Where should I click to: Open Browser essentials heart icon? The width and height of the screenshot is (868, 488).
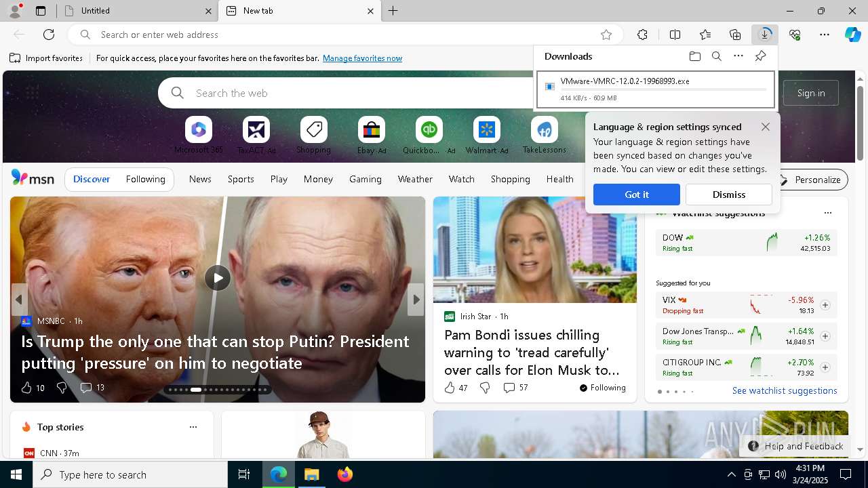pos(795,35)
